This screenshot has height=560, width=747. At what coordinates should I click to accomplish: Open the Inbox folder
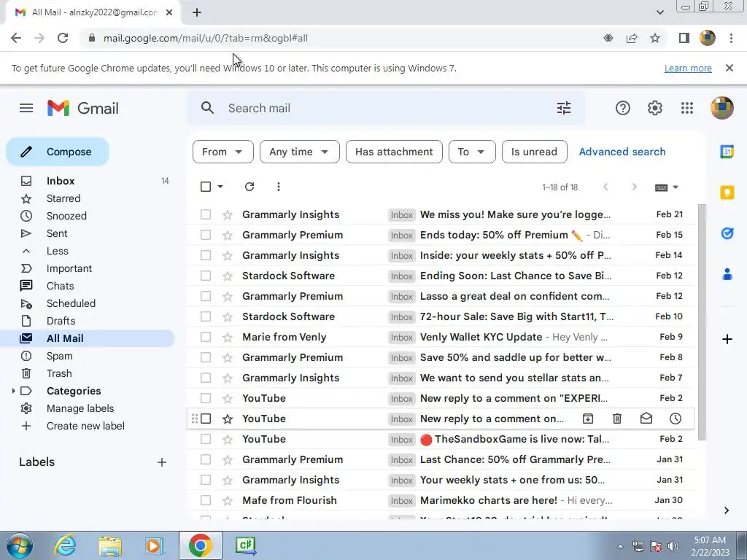coord(61,181)
